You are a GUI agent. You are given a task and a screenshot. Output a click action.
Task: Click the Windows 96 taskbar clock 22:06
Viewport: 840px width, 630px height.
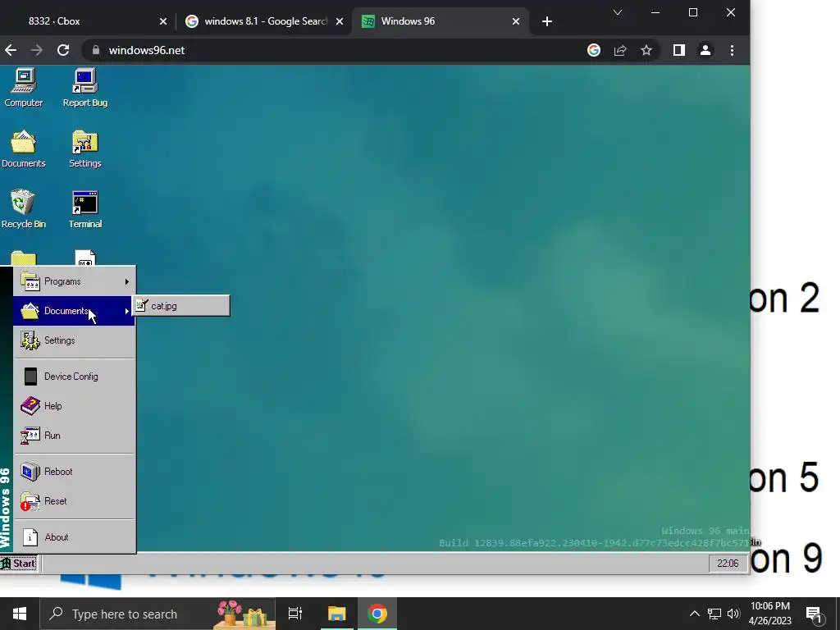(728, 563)
